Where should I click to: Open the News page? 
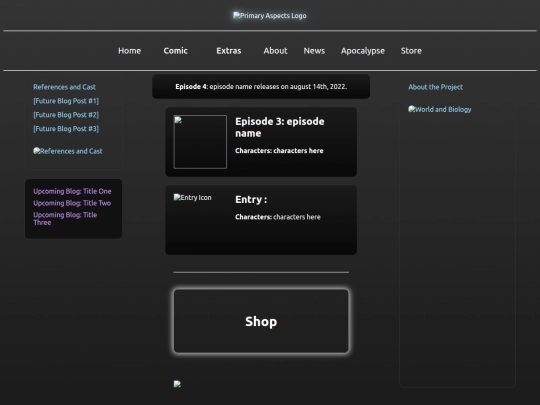314,51
